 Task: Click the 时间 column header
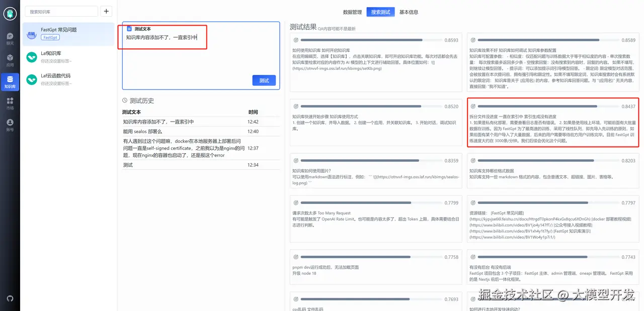253,112
